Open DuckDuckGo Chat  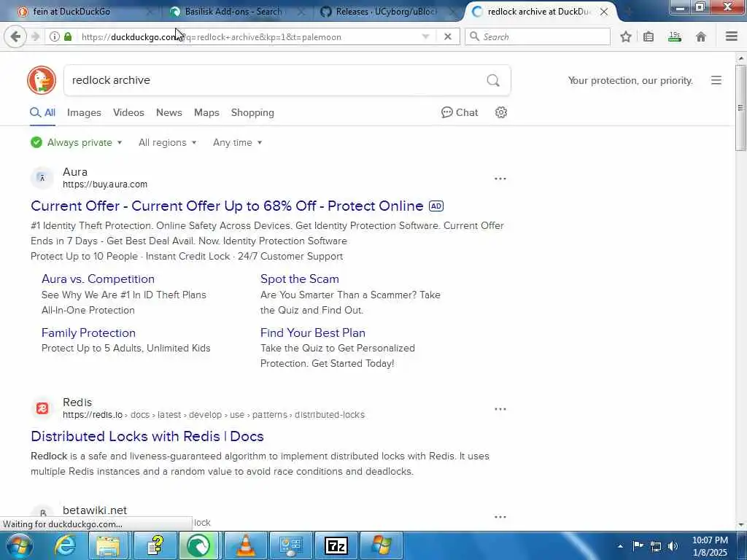coord(460,112)
